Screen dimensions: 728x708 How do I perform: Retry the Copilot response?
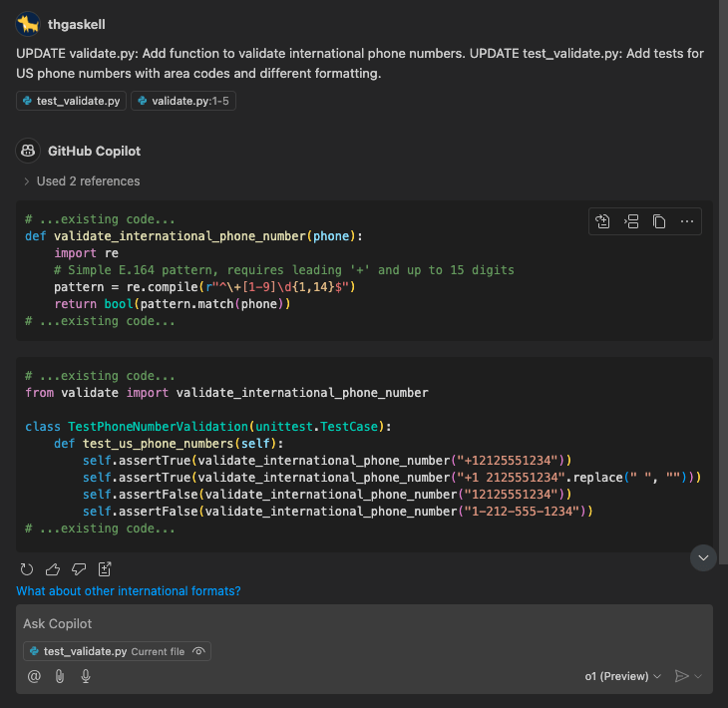pyautogui.click(x=27, y=568)
